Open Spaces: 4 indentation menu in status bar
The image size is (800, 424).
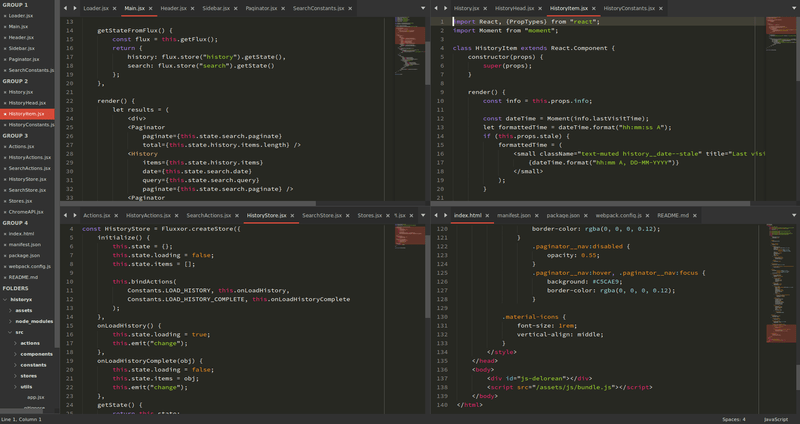tap(734, 419)
